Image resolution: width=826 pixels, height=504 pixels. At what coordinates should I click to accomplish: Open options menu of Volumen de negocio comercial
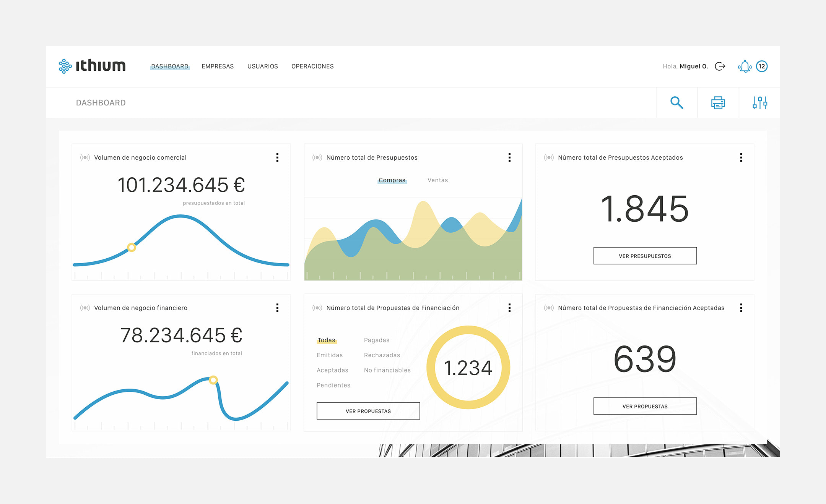click(277, 157)
